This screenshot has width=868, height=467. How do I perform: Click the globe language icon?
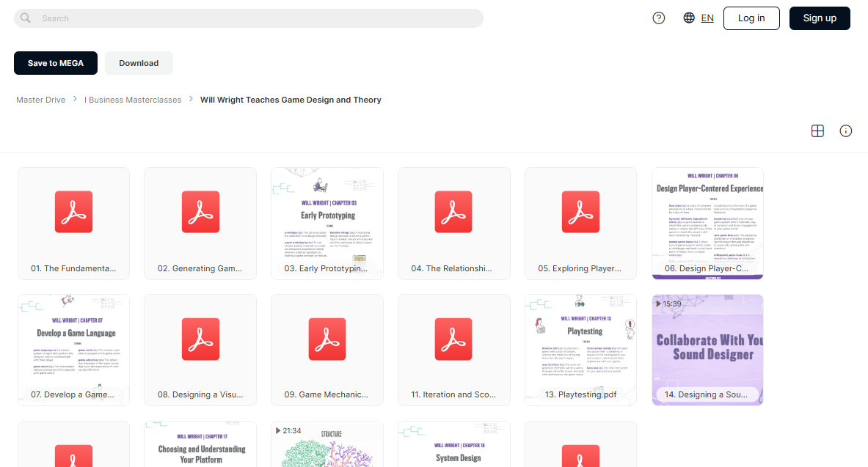[689, 18]
